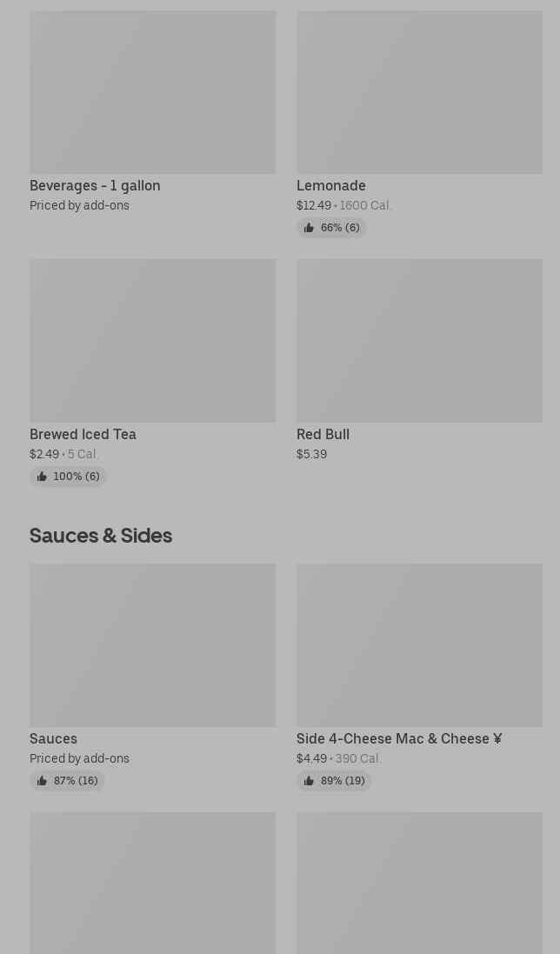Tap the thumbs-up icon under Sauces
Screen dimensions: 560x954
(42, 781)
